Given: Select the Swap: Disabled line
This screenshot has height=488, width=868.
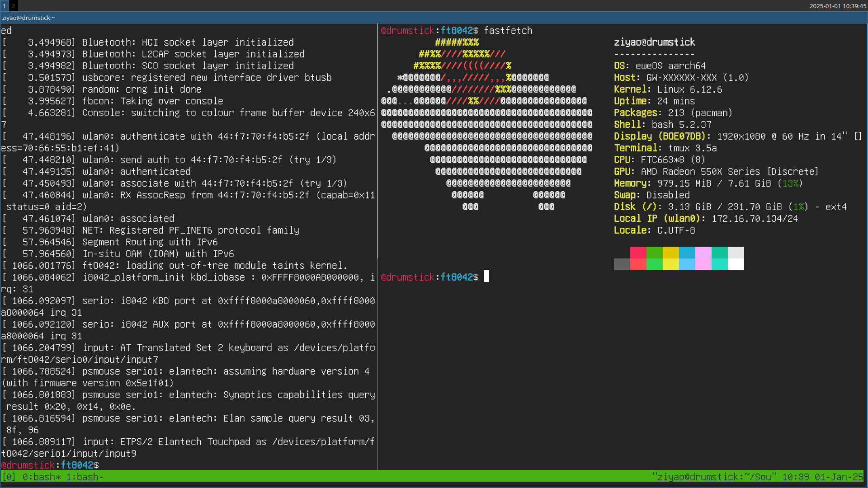Looking at the screenshot, I should pos(651,195).
